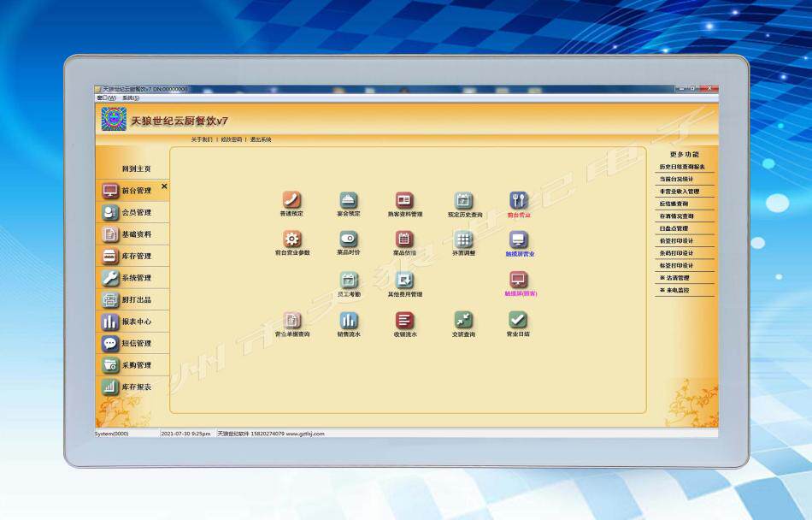Image resolution: width=812 pixels, height=520 pixels.
Task: Select 采购管理 in the sidebar
Action: click(132, 365)
